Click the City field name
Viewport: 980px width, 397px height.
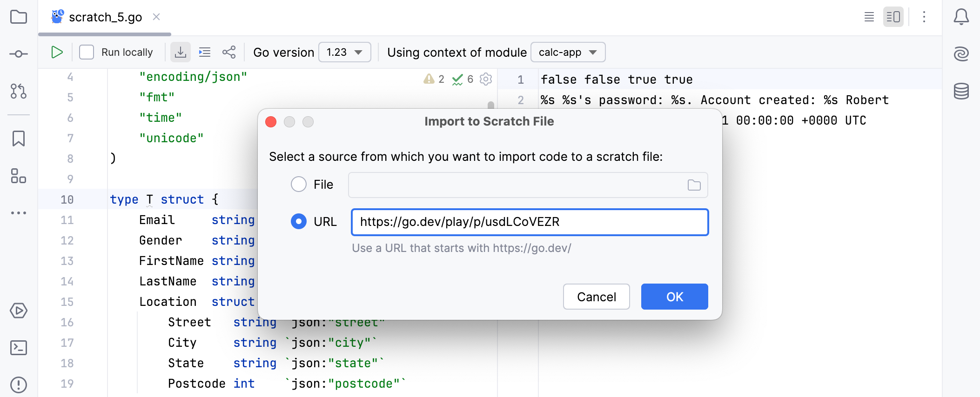[182, 343]
